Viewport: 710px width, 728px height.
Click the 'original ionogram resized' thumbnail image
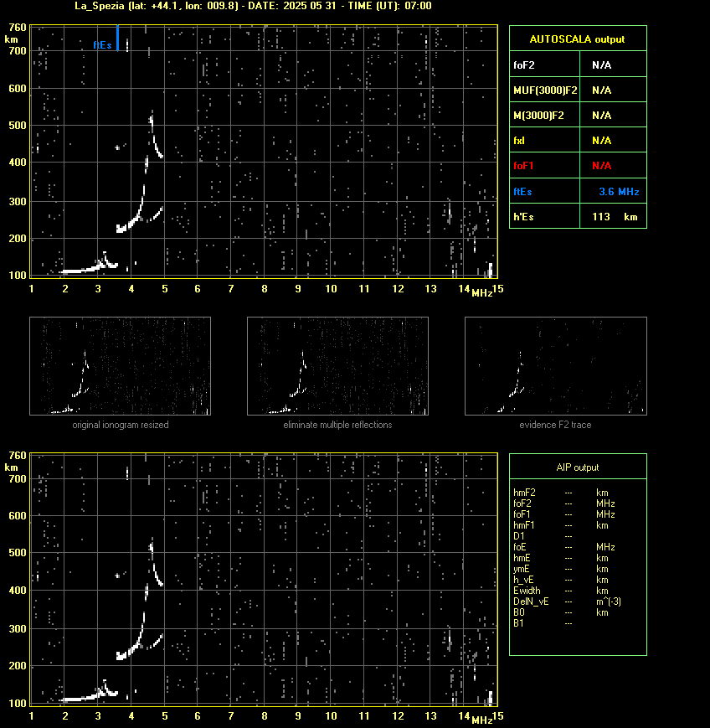(121, 366)
